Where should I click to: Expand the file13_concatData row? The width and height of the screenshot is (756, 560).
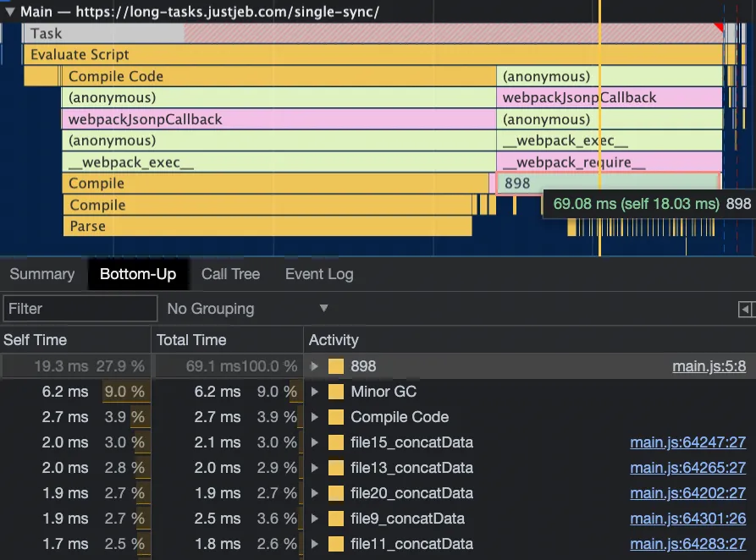(314, 468)
